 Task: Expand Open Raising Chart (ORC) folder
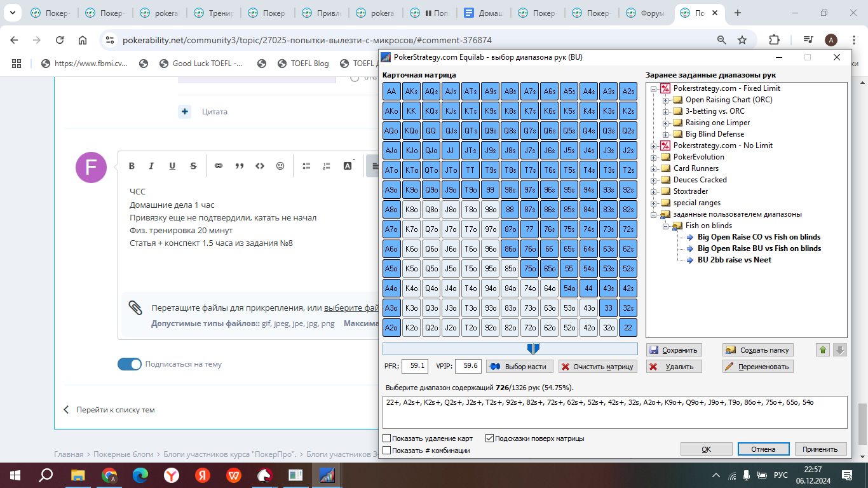tap(666, 100)
